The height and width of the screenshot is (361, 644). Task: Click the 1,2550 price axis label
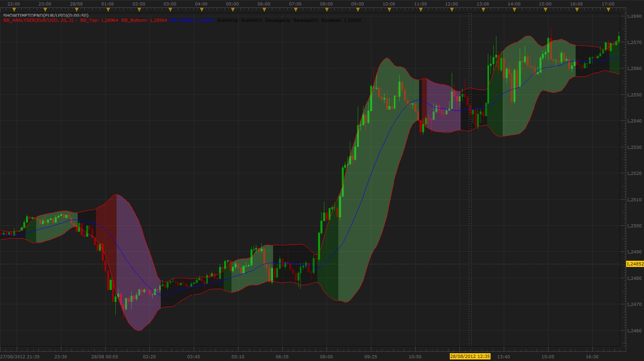click(634, 95)
